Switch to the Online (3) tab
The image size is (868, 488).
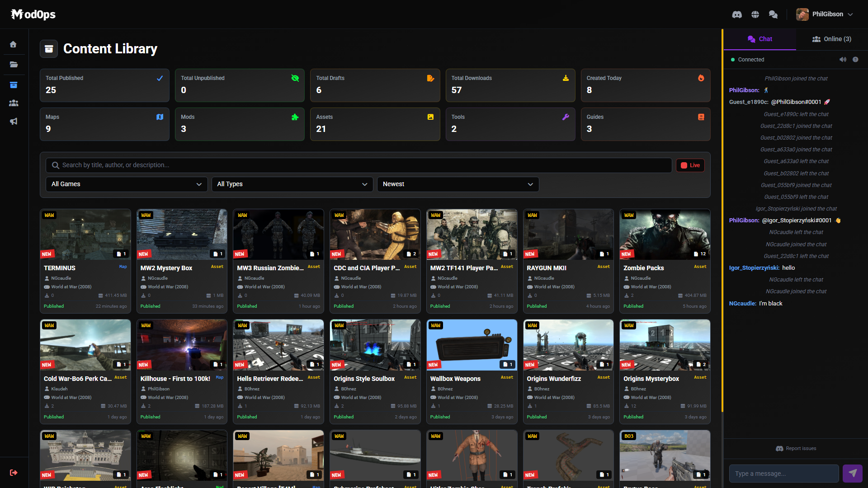pyautogui.click(x=832, y=39)
